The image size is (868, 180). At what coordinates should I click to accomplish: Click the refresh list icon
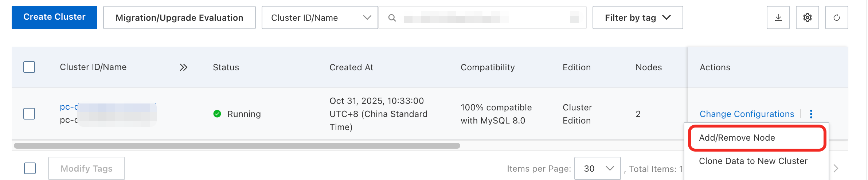[836, 17]
